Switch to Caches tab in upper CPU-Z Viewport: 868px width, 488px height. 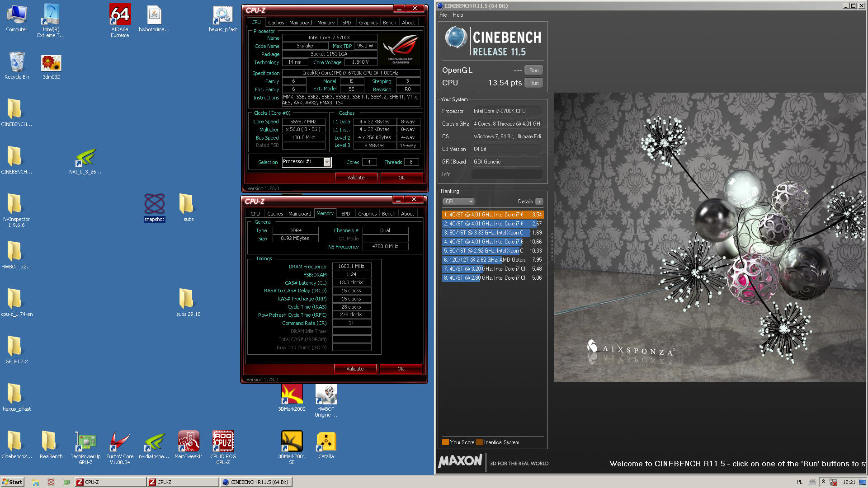276,23
